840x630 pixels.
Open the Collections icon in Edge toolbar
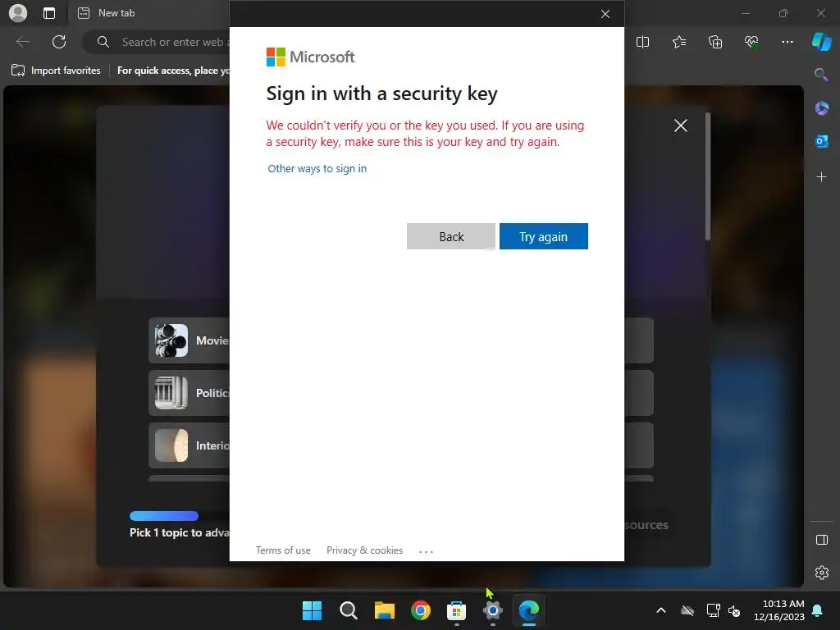(715, 42)
